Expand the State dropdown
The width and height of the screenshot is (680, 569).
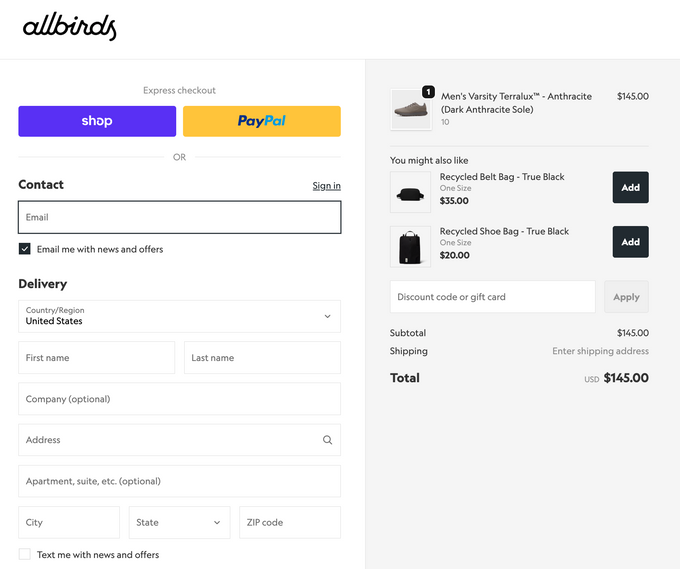pos(180,523)
